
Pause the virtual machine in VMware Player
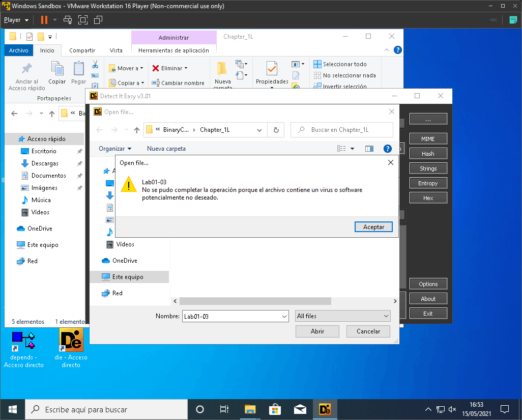point(44,20)
